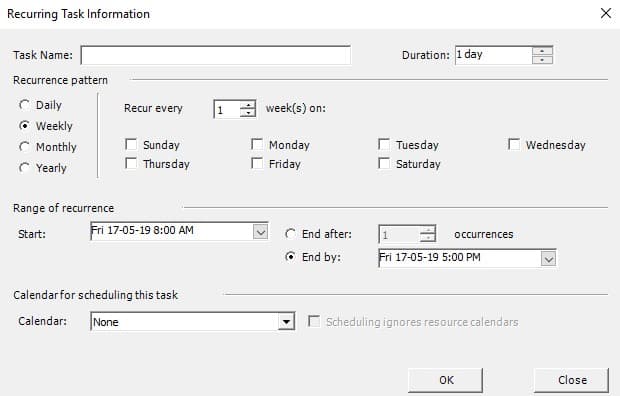This screenshot has height=396, width=620.
Task: Confirm with the OK button
Action: tap(446, 380)
